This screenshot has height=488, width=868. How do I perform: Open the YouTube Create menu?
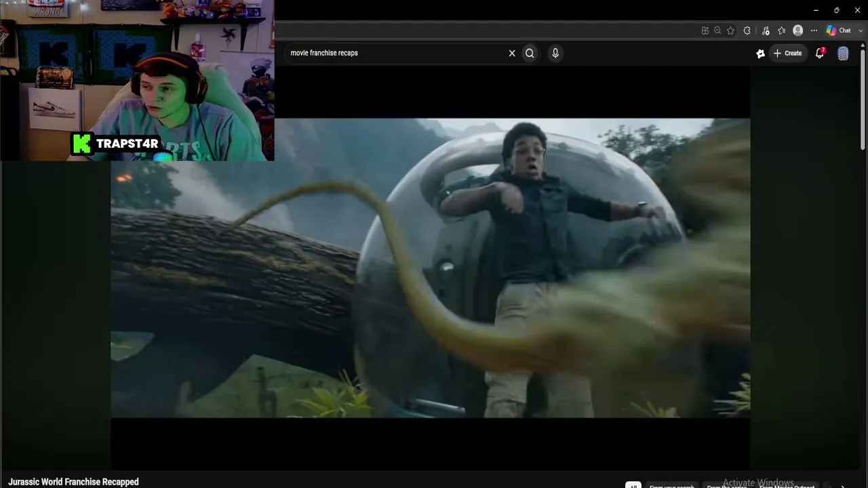[x=787, y=53]
